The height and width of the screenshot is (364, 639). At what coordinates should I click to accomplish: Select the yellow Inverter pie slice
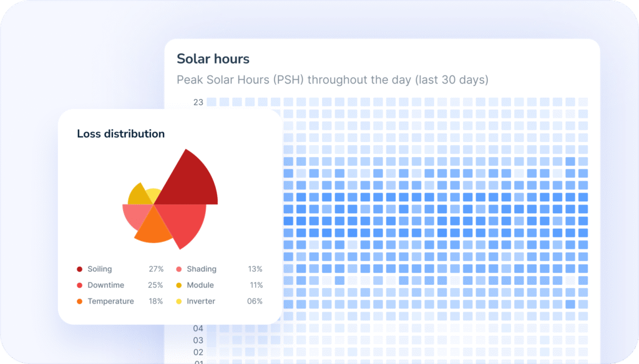tap(153, 195)
